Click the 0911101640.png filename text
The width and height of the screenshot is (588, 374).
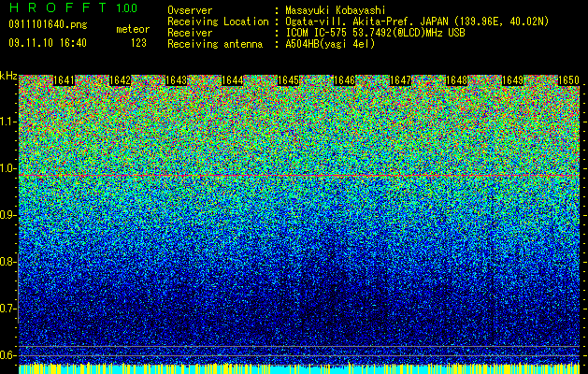pos(48,24)
